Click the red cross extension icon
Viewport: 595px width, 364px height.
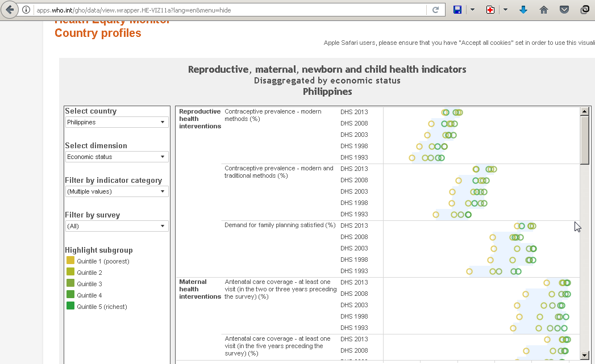click(490, 10)
